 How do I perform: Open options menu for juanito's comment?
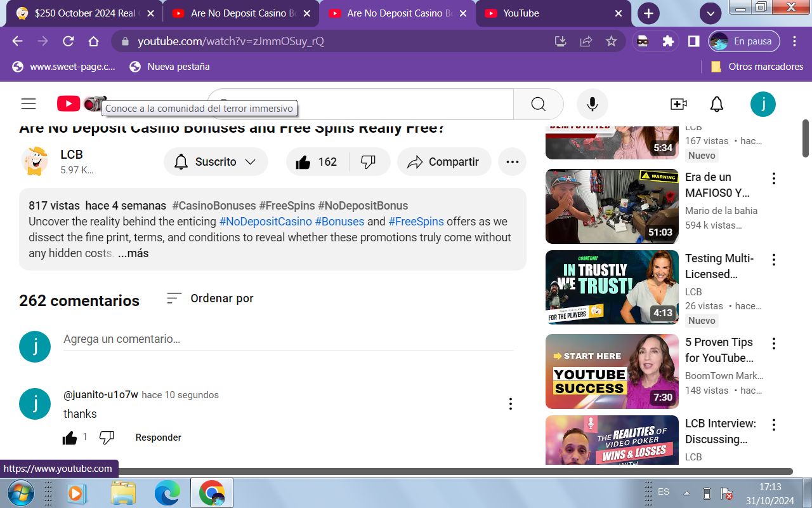pyautogui.click(x=510, y=404)
